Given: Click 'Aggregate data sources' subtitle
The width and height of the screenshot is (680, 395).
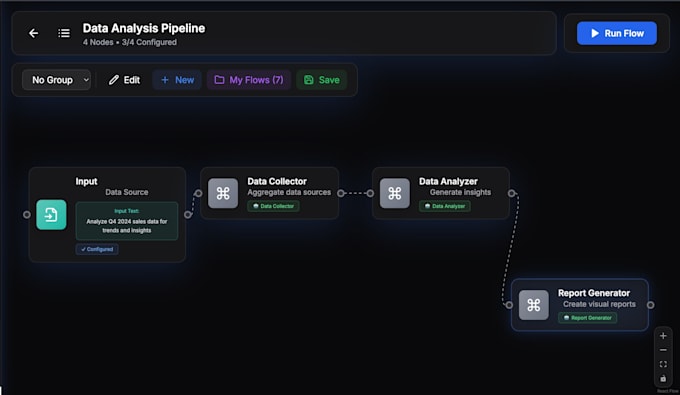Looking at the screenshot, I should point(289,192).
